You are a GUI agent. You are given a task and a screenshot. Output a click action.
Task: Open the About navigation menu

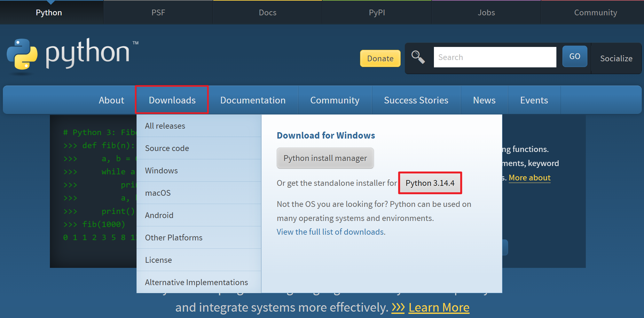tap(111, 100)
